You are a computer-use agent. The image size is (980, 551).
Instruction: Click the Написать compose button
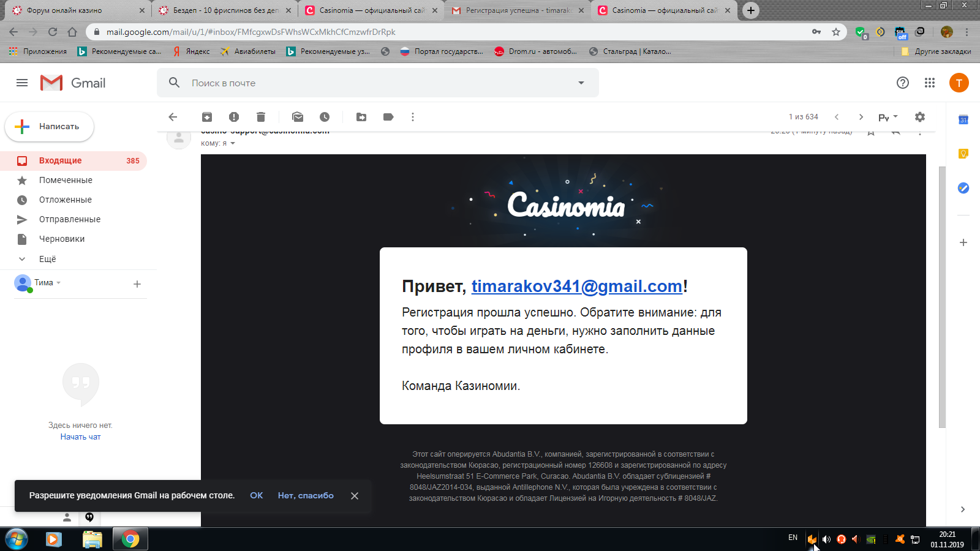pyautogui.click(x=50, y=127)
